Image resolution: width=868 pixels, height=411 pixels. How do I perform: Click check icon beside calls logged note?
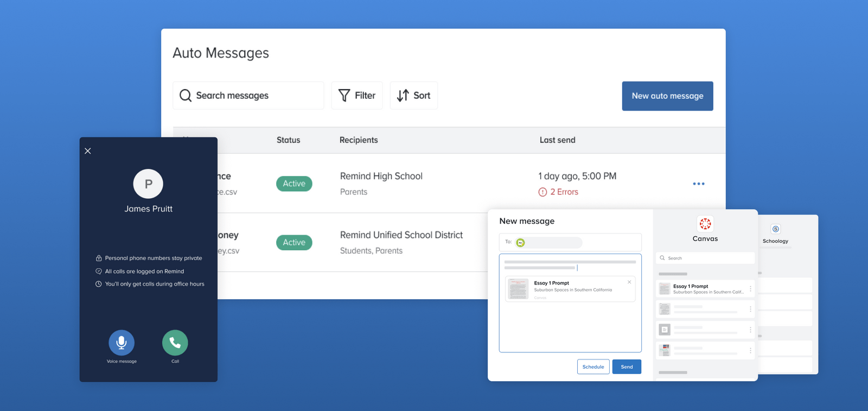click(99, 271)
